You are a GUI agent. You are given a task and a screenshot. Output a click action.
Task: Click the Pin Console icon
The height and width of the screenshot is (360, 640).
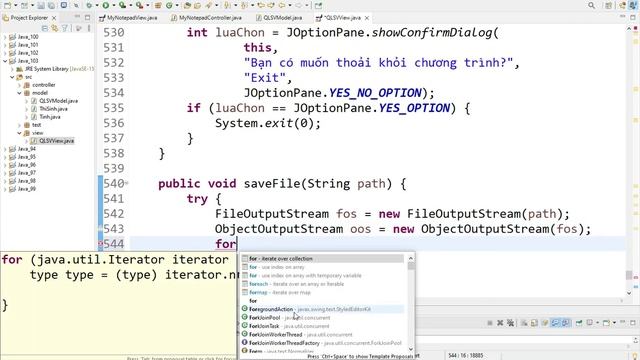coord(579,323)
